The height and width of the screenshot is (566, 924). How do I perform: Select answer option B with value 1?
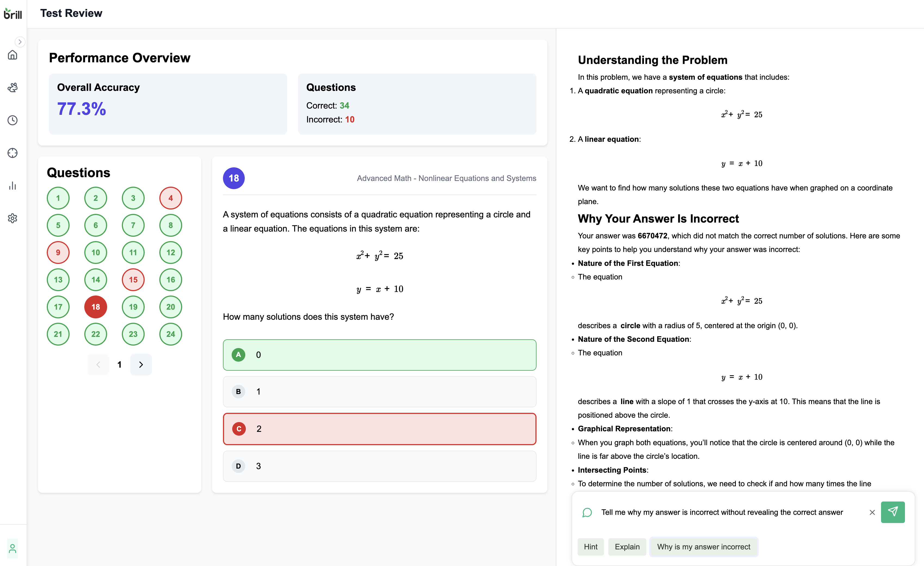click(379, 392)
